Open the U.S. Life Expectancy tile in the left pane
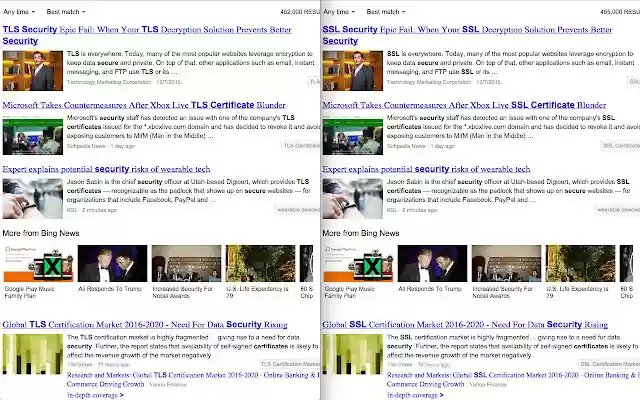The width and height of the screenshot is (640, 400). tap(260, 272)
